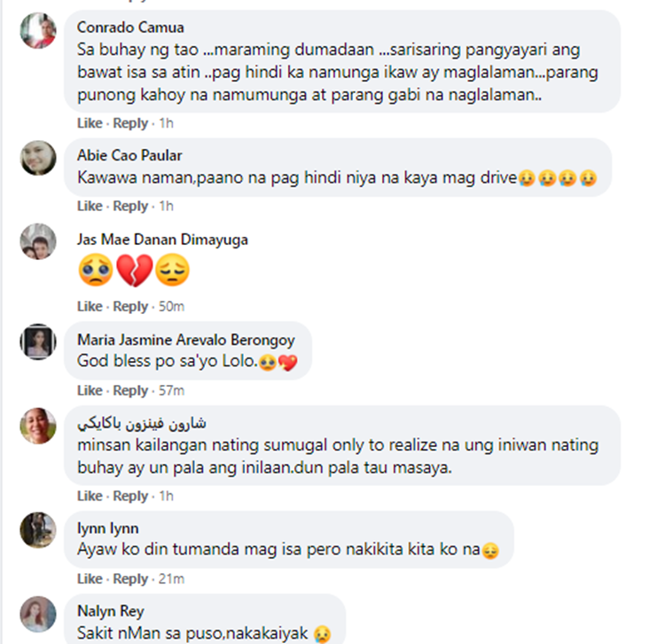Reply to Abie Cao Paular's comment
665x644 pixels.
coord(130,206)
